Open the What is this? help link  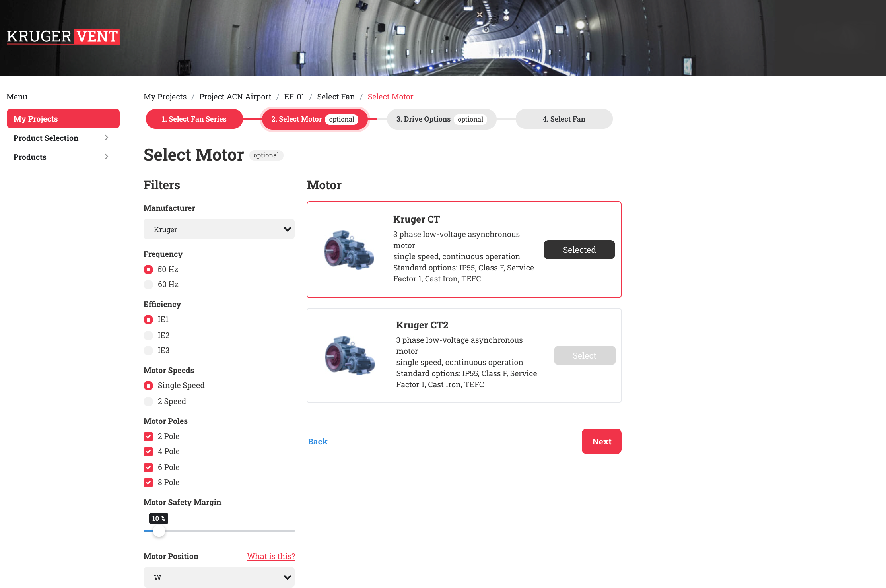tap(271, 556)
